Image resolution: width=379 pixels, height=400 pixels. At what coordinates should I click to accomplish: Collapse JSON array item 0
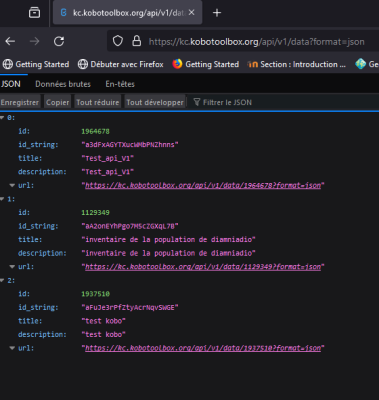coord(2,117)
